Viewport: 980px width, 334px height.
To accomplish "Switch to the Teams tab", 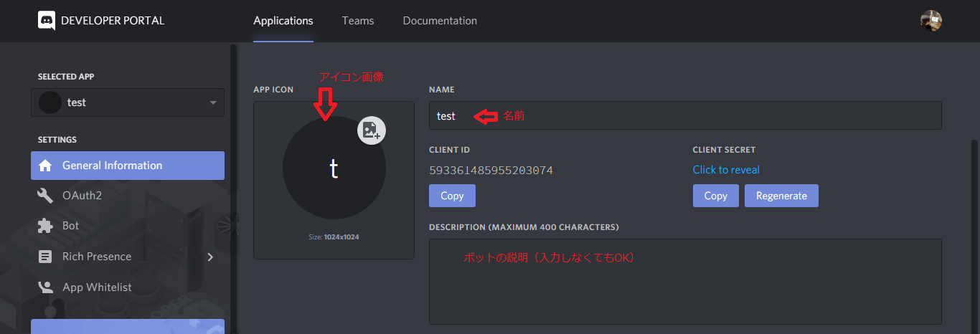I will [x=358, y=21].
